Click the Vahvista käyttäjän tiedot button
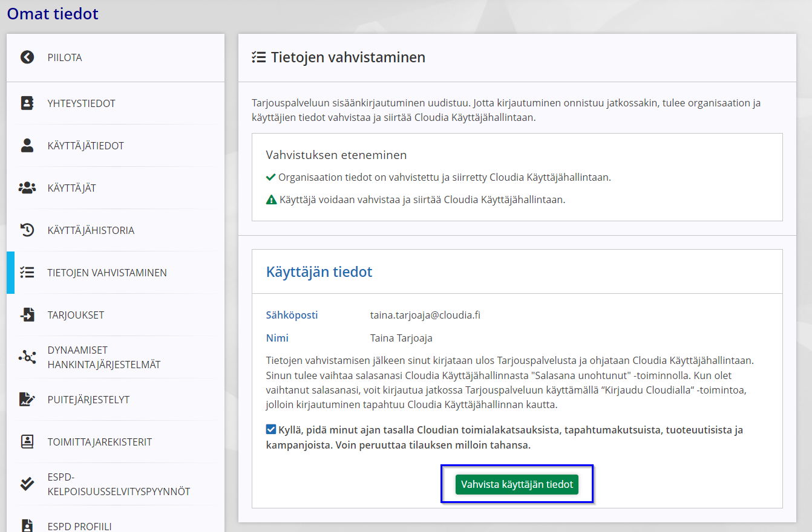This screenshot has width=812, height=532. (x=517, y=484)
